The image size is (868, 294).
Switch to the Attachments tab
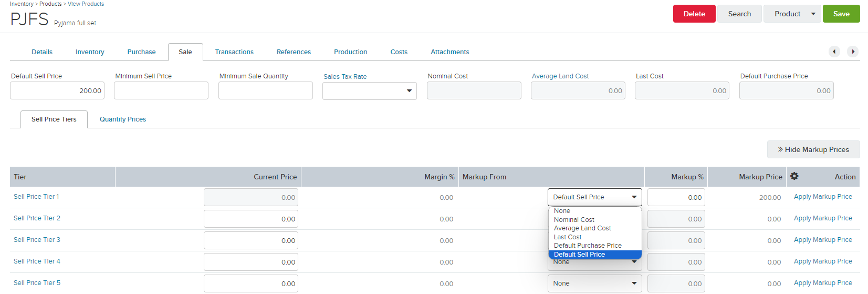[450, 52]
